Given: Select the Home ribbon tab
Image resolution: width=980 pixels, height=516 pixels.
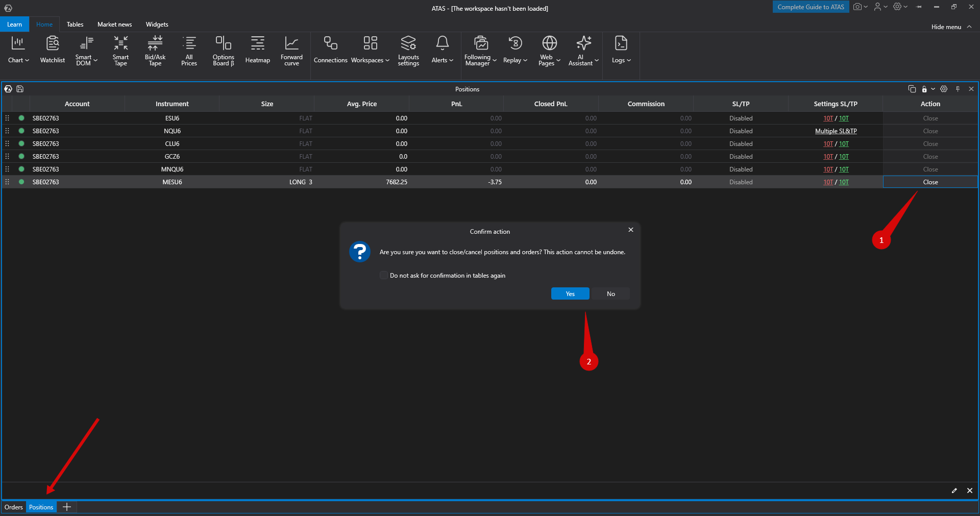Looking at the screenshot, I should [x=44, y=24].
